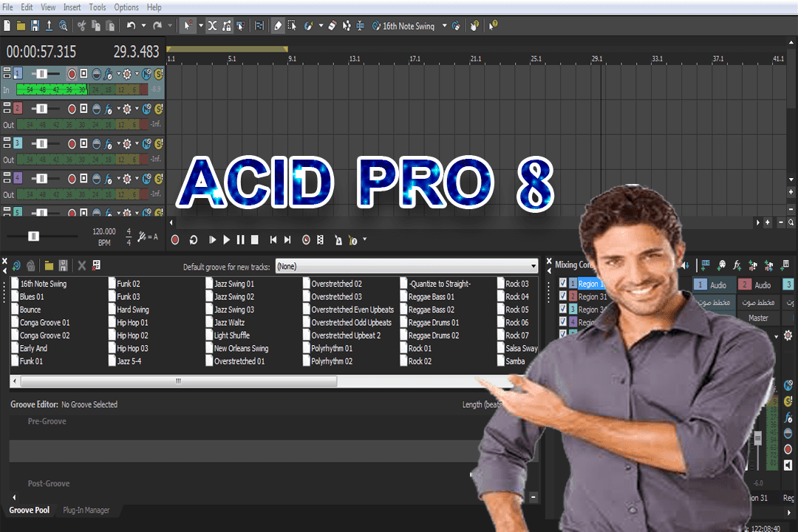Activate the Erase tool
The height and width of the screenshot is (532, 798).
[332, 24]
